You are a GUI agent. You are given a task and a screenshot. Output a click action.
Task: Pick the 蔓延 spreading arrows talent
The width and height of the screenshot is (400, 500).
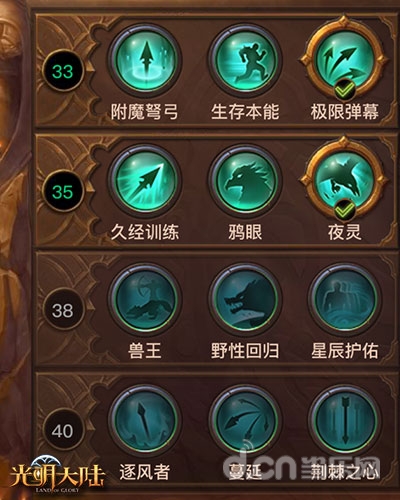pos(245,421)
